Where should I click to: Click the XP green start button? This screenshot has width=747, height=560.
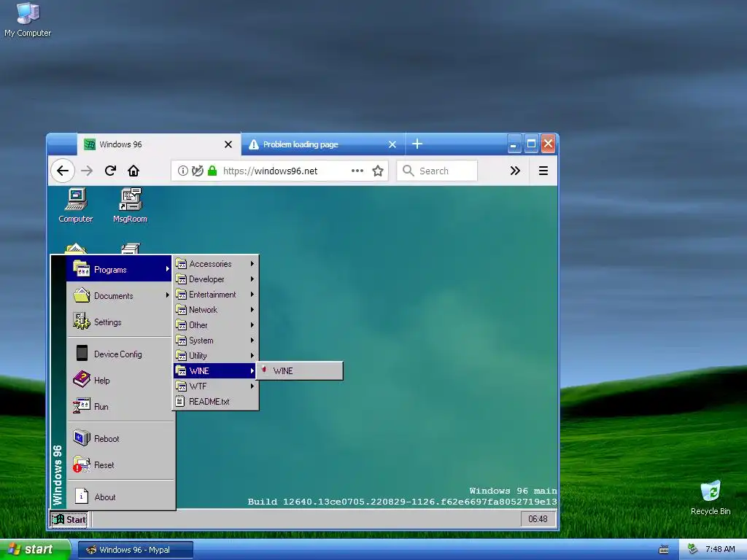tap(35, 550)
